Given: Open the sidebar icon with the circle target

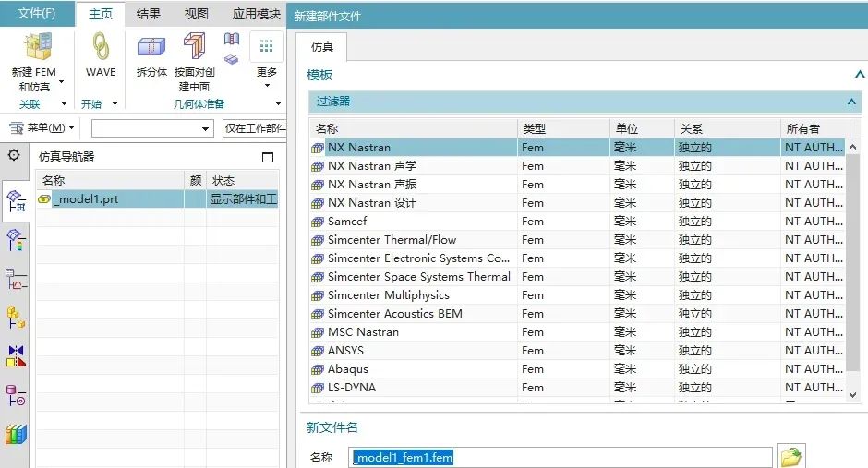Looking at the screenshot, I should tap(16, 395).
